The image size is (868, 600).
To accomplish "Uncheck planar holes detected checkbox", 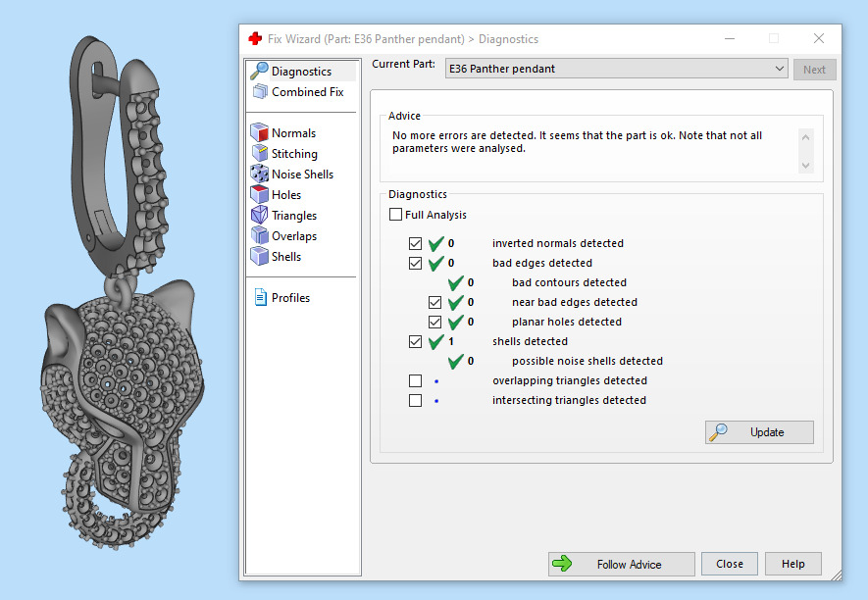I will point(434,322).
